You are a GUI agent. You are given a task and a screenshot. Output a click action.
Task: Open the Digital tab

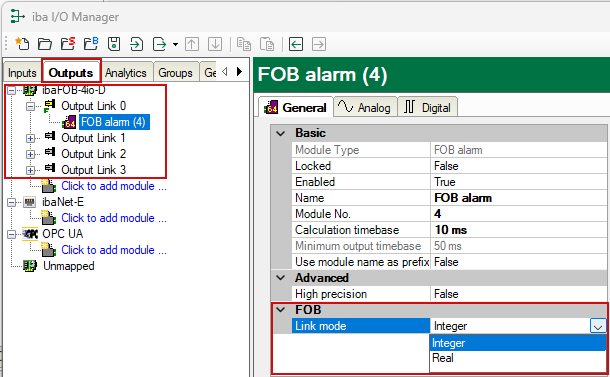(427, 107)
